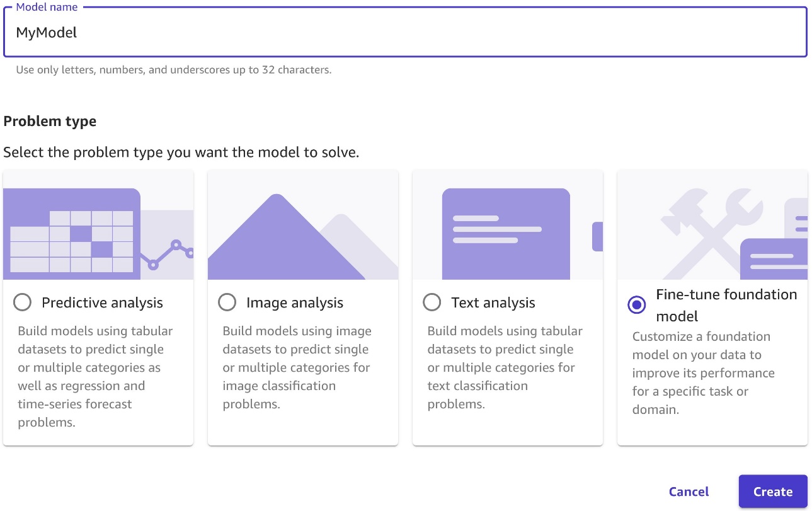Screen dimensions: 812x511
Task: Click the Image analysis description text
Action: [297, 367]
